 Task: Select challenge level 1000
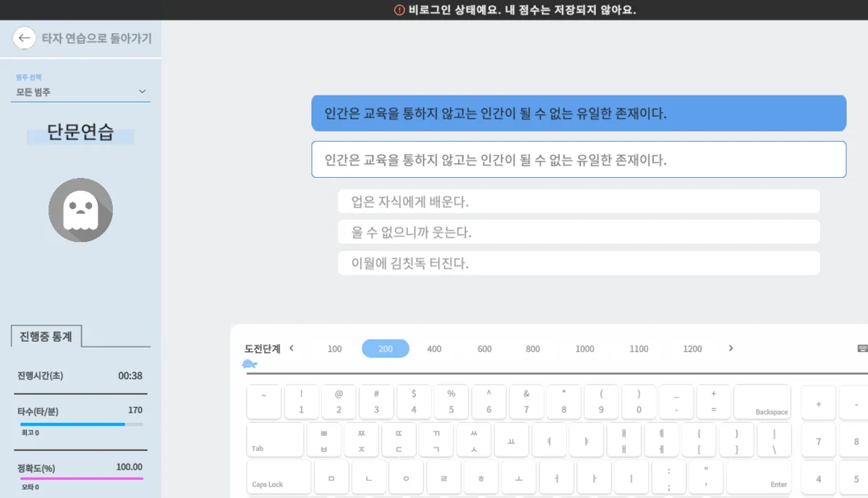[x=584, y=349]
